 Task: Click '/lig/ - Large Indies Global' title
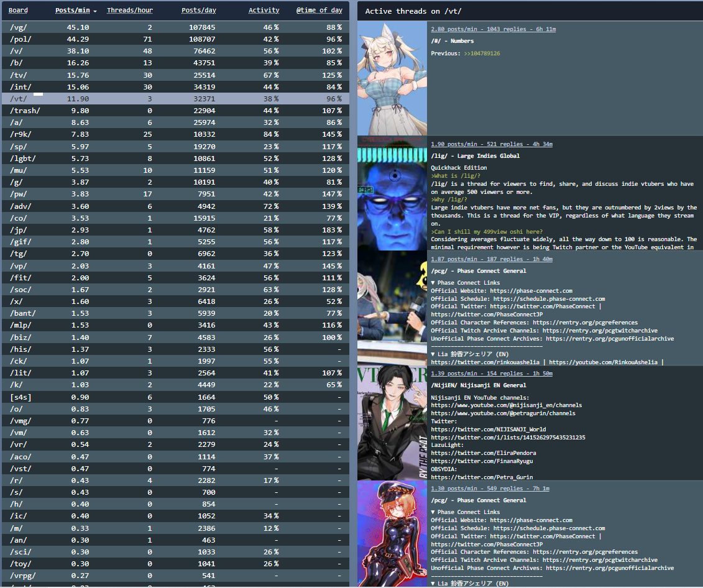(476, 156)
